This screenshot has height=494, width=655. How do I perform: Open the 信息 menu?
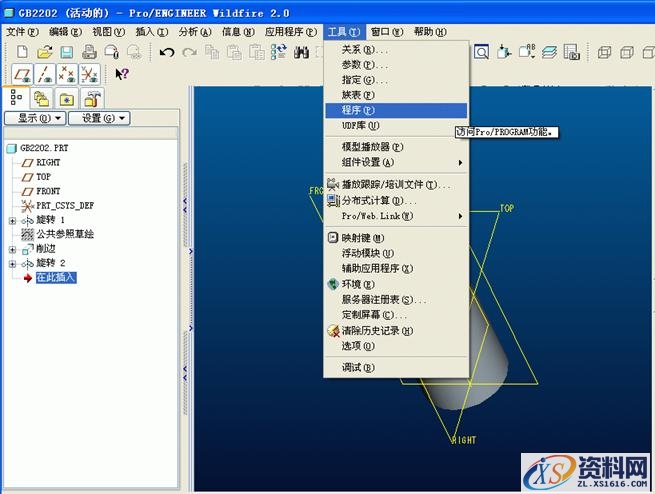(238, 32)
